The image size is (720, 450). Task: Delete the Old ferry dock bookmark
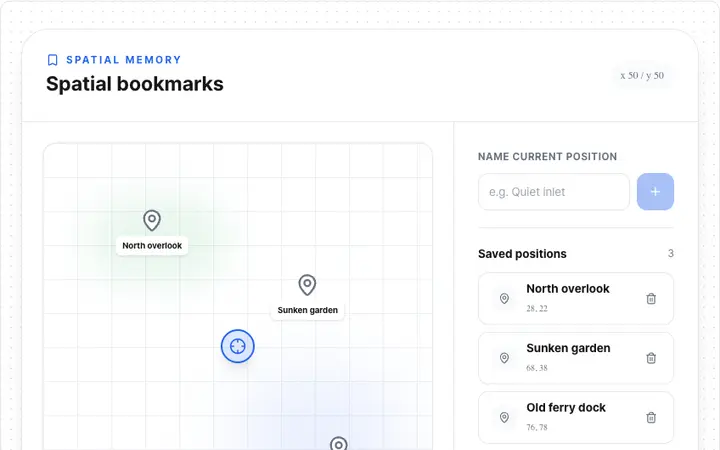point(651,417)
